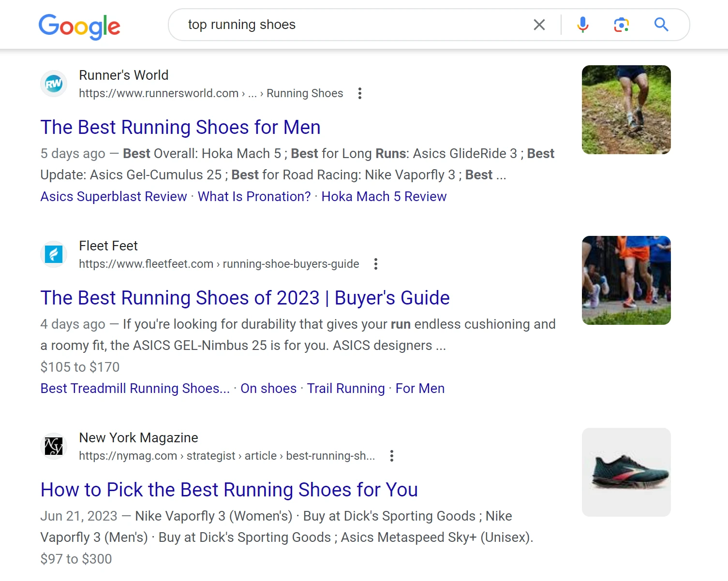Open three-dot menu for Runner's World result

359,93
